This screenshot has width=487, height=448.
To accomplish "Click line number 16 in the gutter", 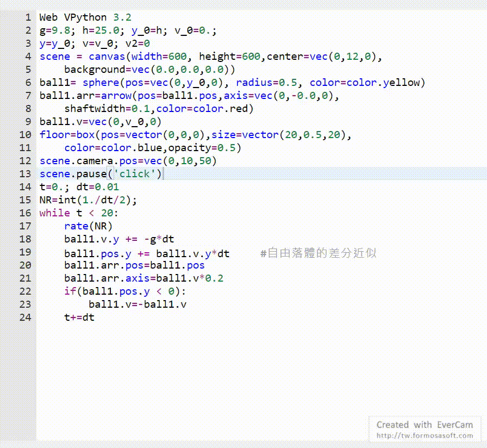I will pos(26,213).
